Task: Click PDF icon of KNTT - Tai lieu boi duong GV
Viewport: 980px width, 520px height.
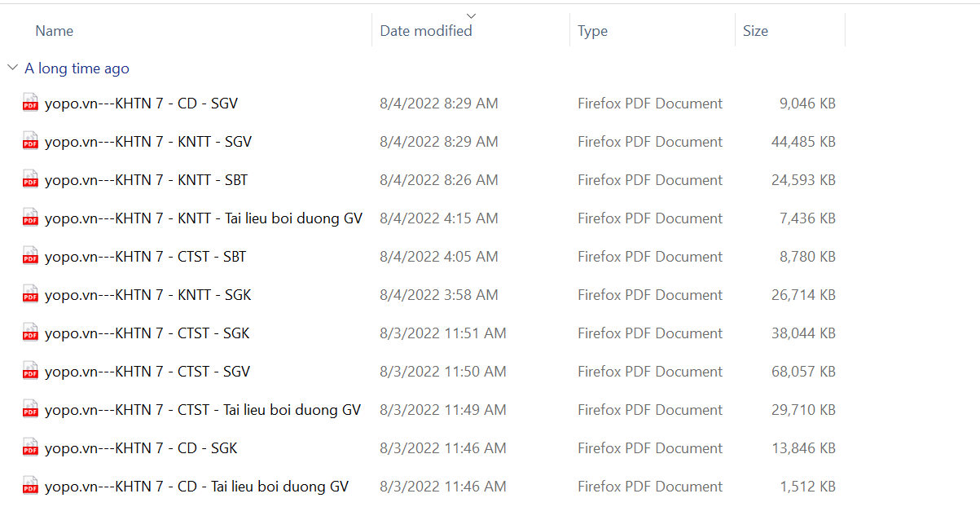Action: coord(30,218)
